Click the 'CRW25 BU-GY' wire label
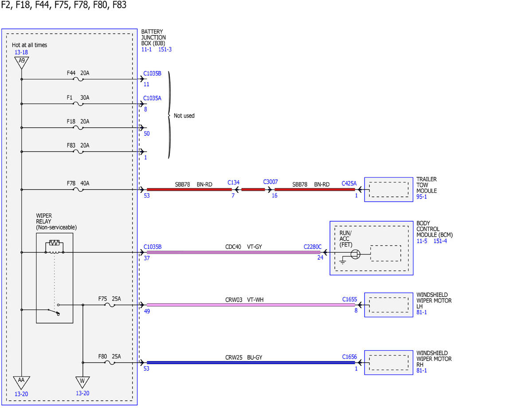Screen dimensions: 532x411 click(x=244, y=356)
